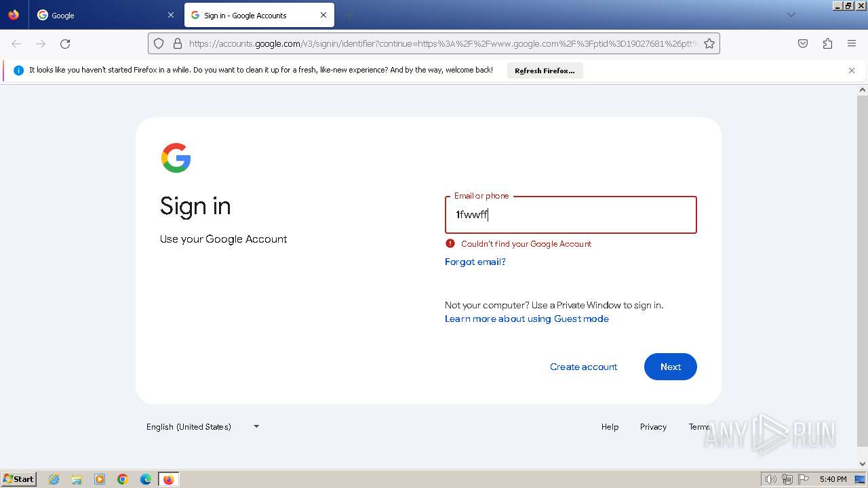This screenshot has height=488, width=868.
Task: Click the Couldn't find your Google Account message
Action: pos(526,244)
